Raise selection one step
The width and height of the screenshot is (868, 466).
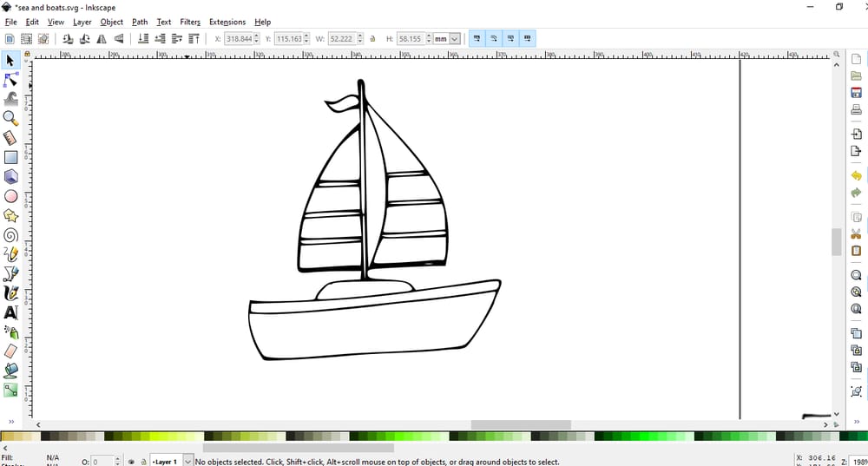click(176, 39)
